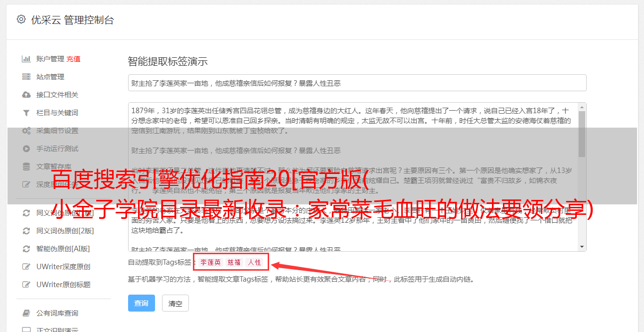Open the 栏目与关键词 filter icon
Screen dimensions: 644x332
pos(26,113)
